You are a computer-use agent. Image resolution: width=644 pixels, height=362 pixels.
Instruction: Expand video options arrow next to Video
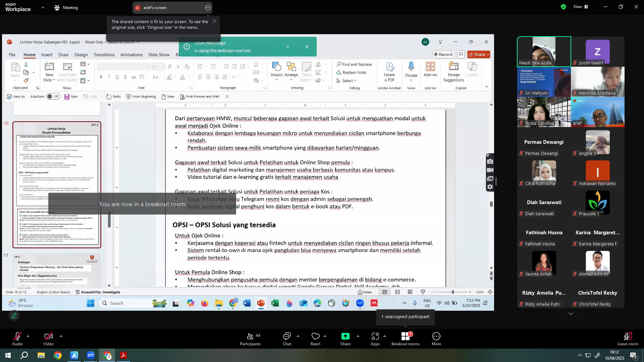point(61,336)
